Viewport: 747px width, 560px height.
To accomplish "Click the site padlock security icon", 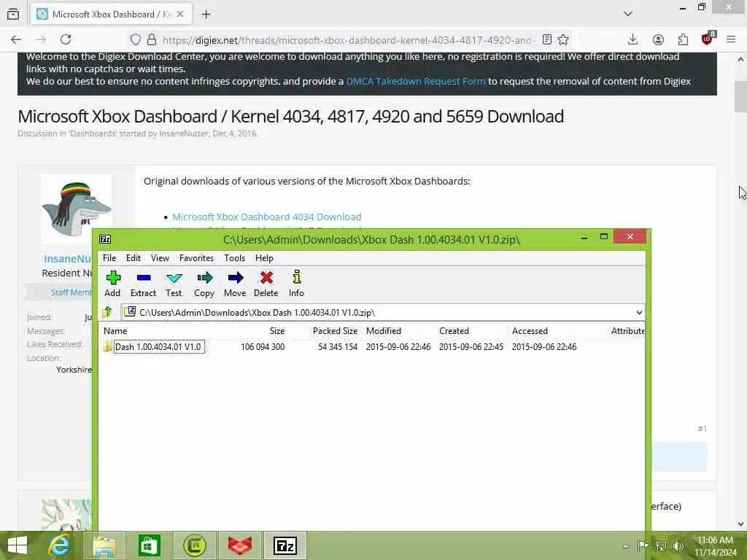I will tap(152, 39).
